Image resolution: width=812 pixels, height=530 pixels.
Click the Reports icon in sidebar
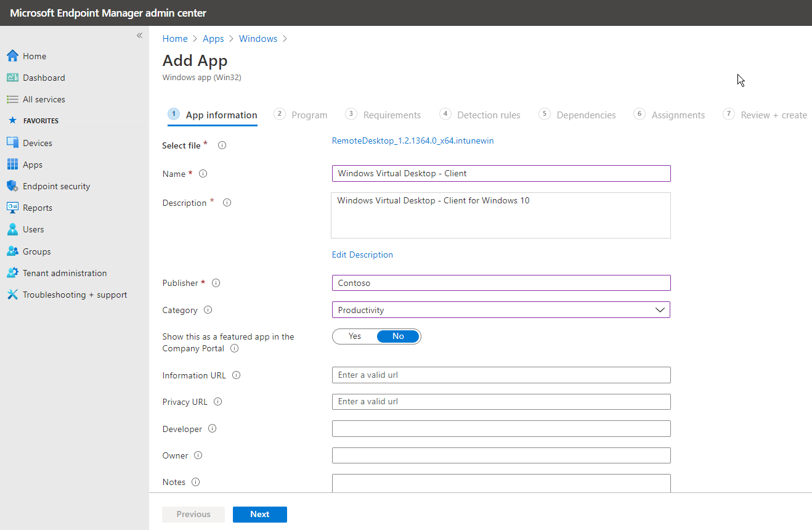12,208
